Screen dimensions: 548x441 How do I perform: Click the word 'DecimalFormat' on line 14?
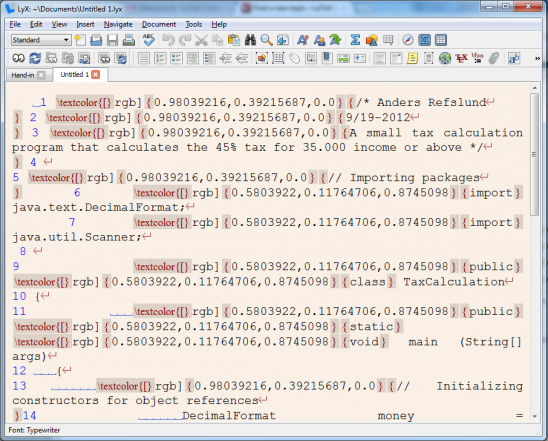point(229,415)
